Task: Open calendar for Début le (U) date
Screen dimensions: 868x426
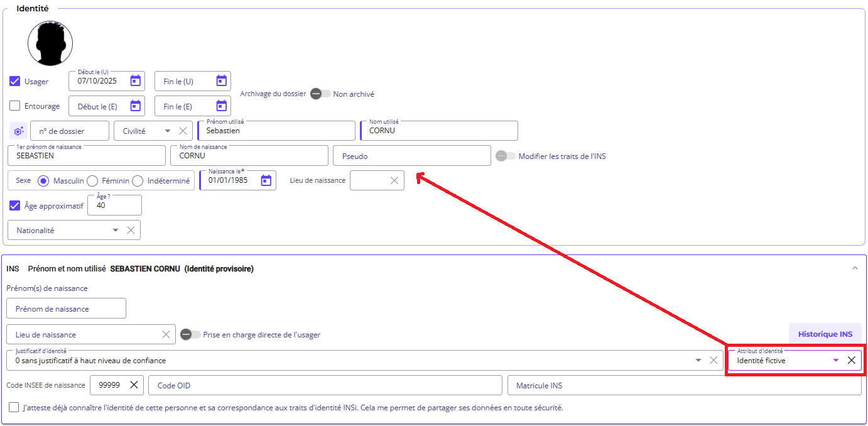Action: tap(135, 80)
